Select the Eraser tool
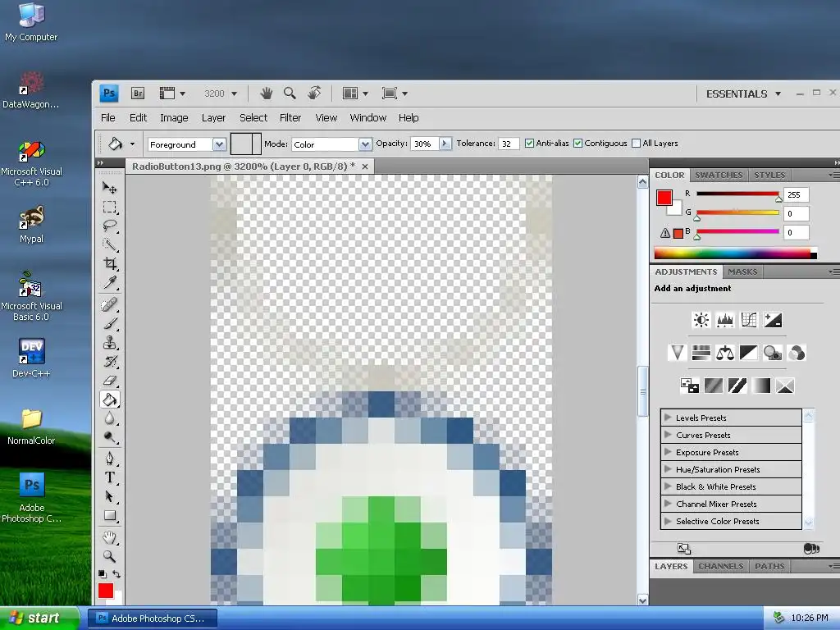This screenshot has height=630, width=840. tap(110, 381)
